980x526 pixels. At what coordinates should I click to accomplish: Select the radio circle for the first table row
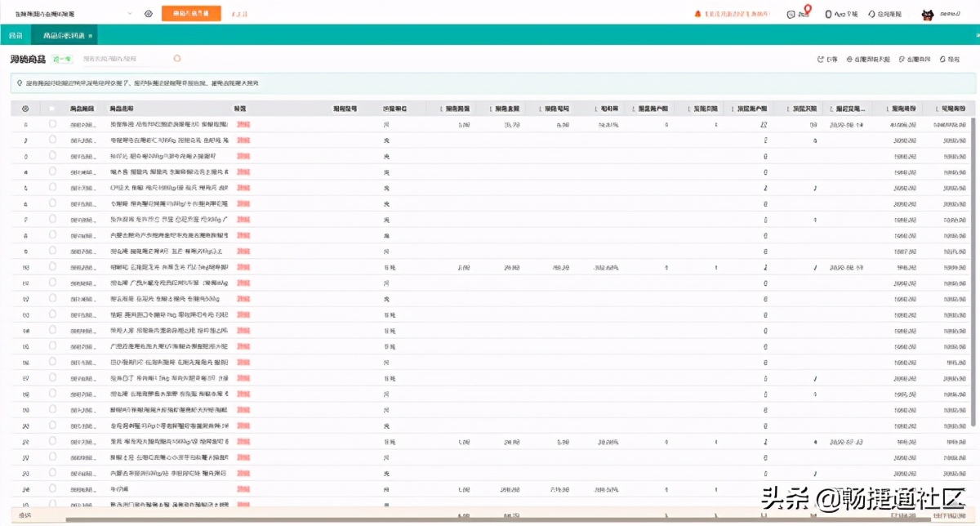52,124
